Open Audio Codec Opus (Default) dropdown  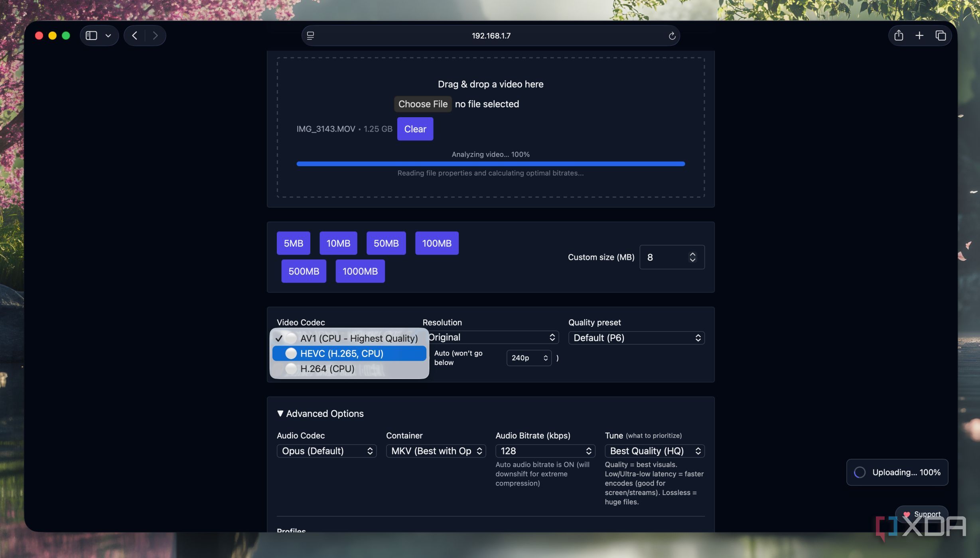click(x=327, y=451)
